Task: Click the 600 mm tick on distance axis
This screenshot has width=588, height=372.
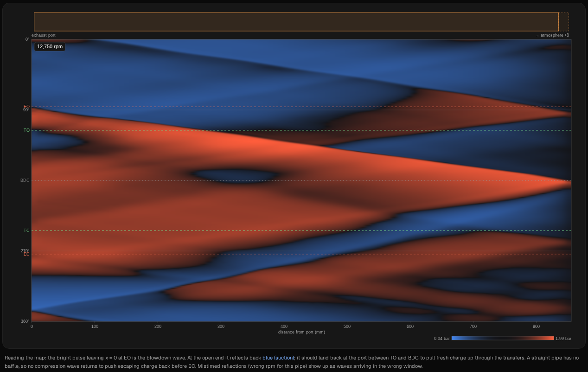Action: (410, 327)
